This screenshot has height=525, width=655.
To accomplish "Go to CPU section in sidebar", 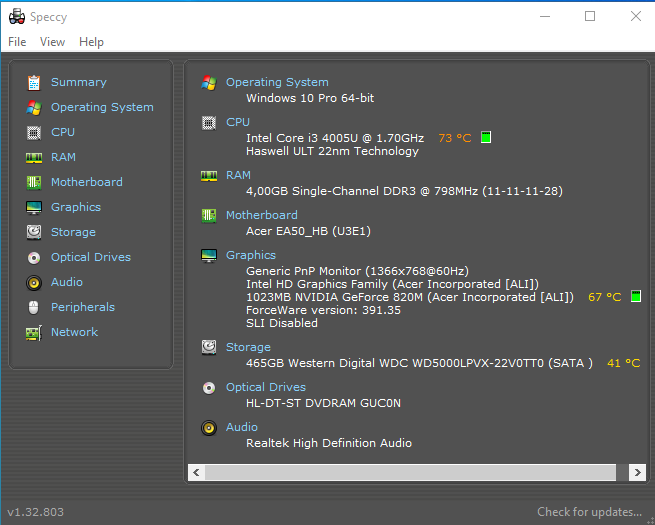I will click(x=63, y=132).
